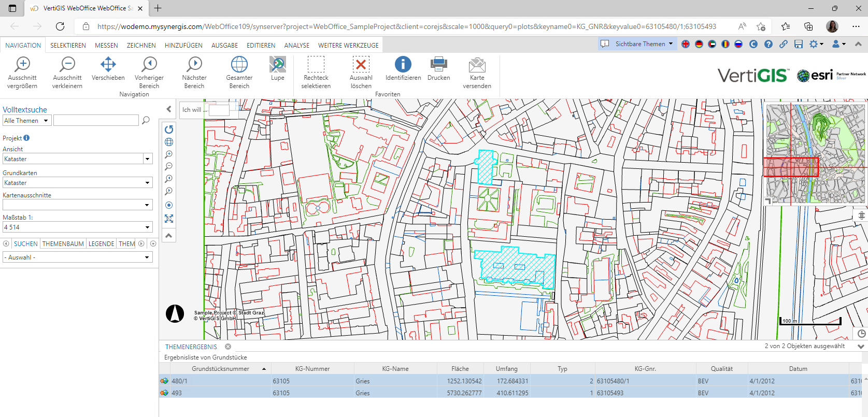Switch to the THEMENBAUM tab
Viewport: 868px width, 417px height.
(63, 244)
